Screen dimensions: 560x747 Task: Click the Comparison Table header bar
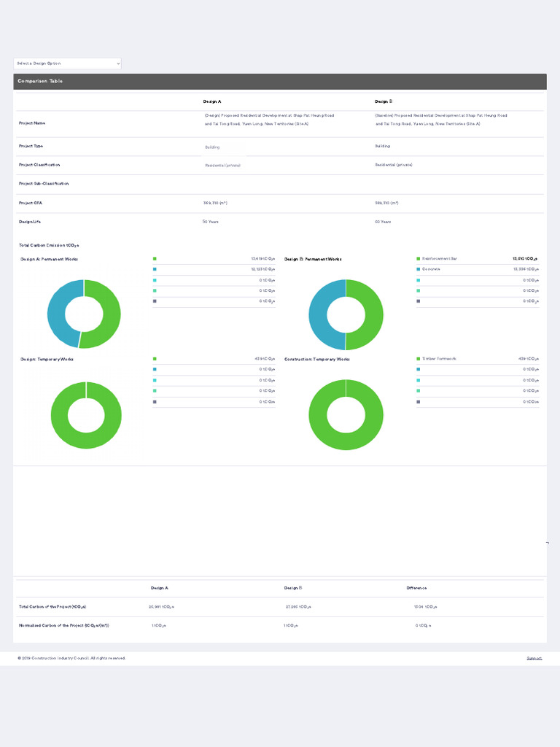[x=280, y=82]
